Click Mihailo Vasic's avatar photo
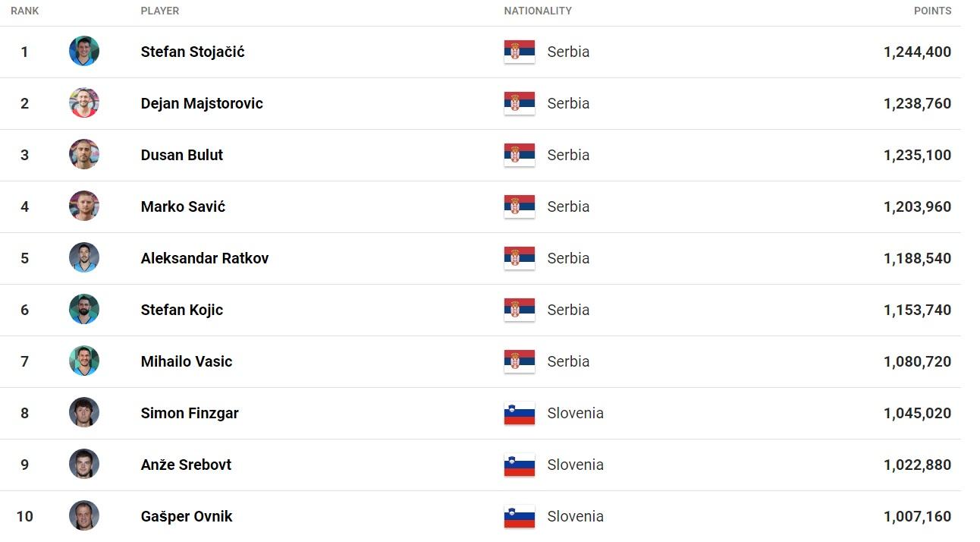The image size is (980, 542). click(x=84, y=361)
